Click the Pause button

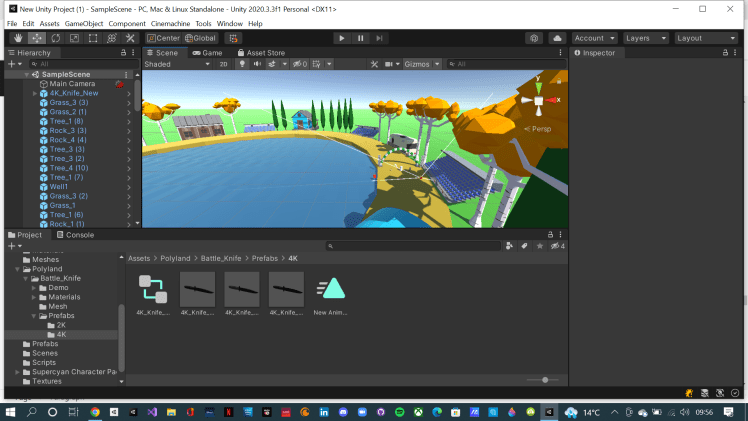(x=360, y=38)
